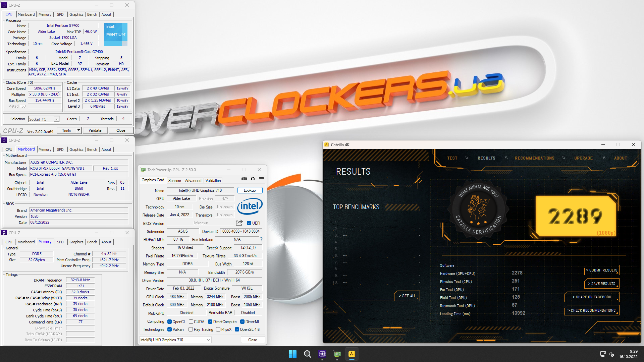This screenshot has height=362, width=644.
Task: Click the Intel logo in GPU-Z
Action: (x=250, y=206)
